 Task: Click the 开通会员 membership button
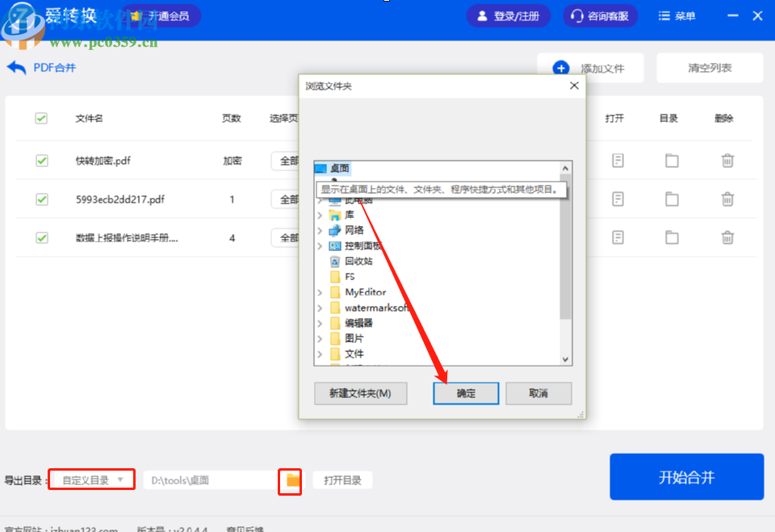click(x=161, y=16)
